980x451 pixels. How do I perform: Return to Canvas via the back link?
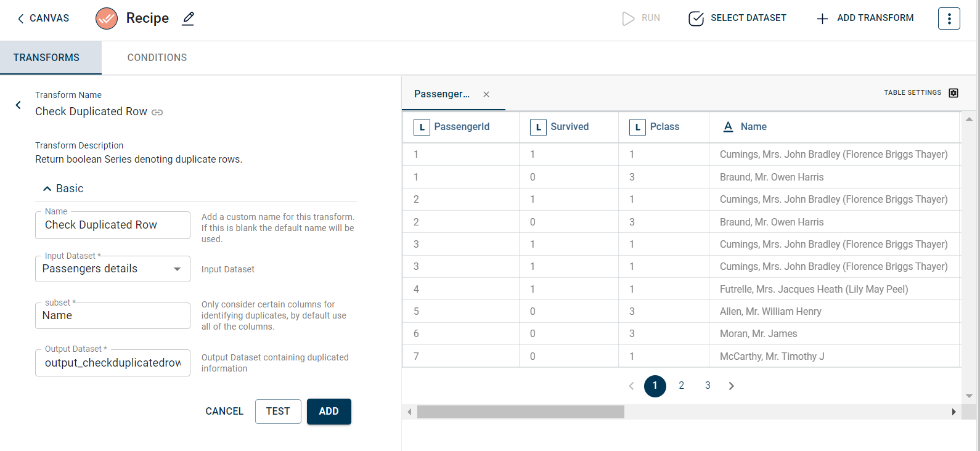(x=43, y=18)
